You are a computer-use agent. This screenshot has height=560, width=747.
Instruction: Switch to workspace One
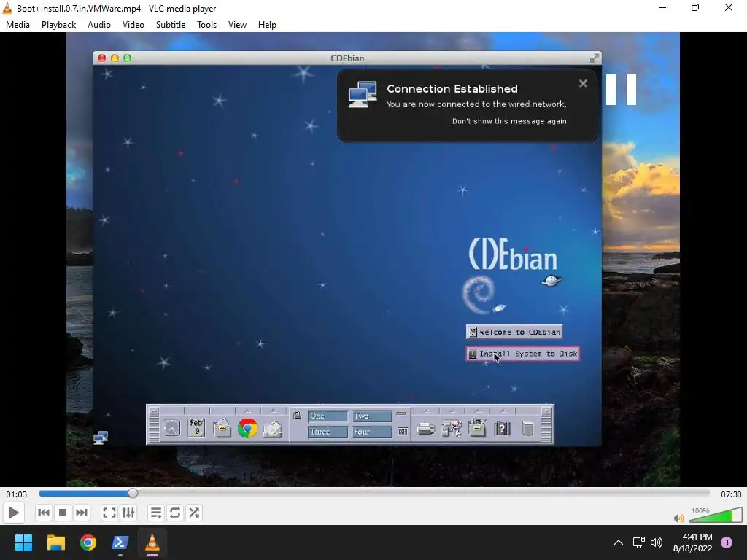point(328,416)
